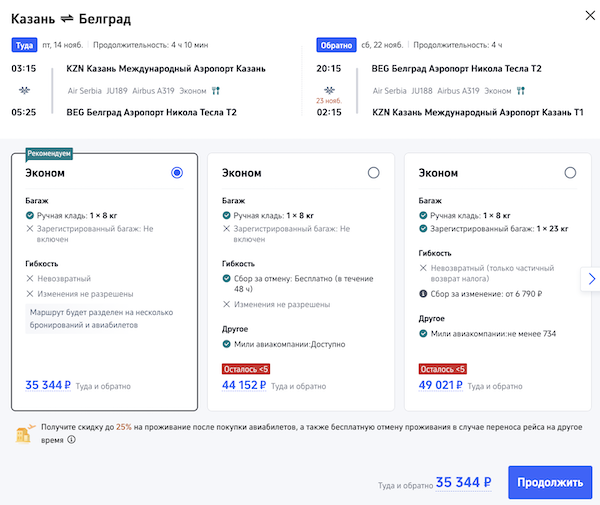Click the Туда outbound flight tab label
This screenshot has height=505, width=600.
[x=24, y=45]
